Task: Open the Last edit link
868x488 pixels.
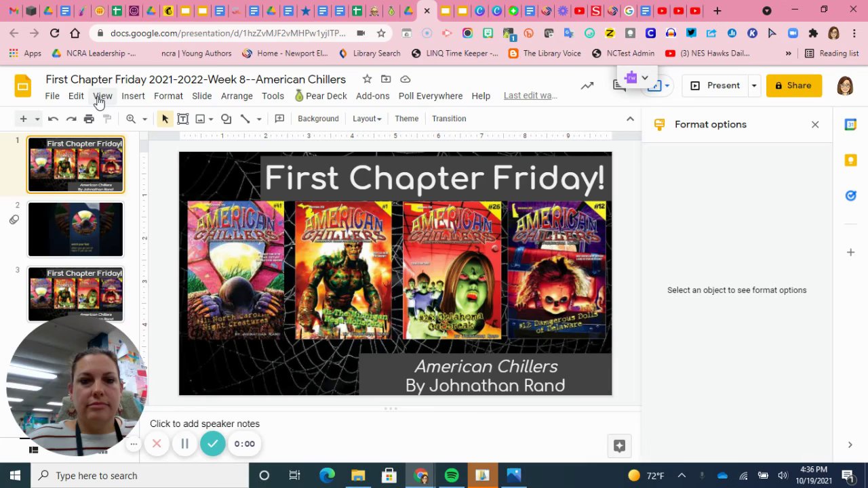Action: point(530,96)
